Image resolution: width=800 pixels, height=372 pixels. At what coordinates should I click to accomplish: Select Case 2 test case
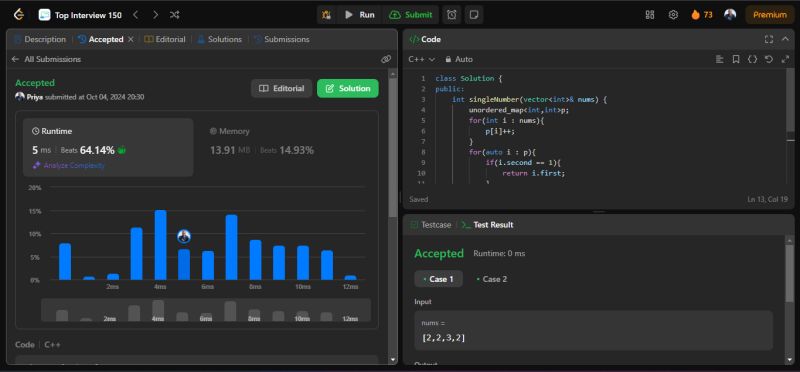click(x=491, y=279)
